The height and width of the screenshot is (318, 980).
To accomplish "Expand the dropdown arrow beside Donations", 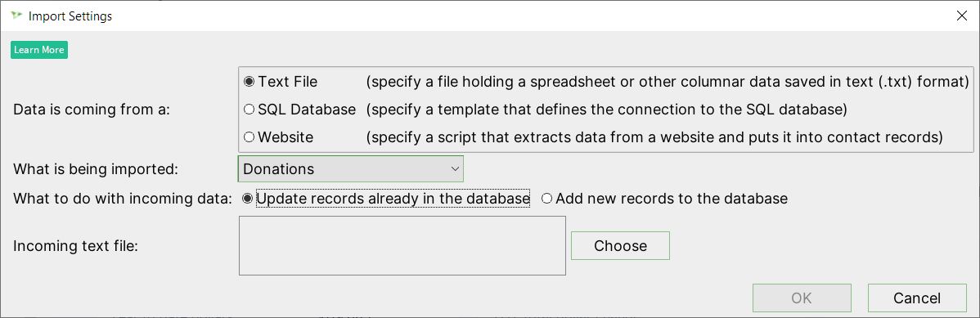I will pyautogui.click(x=454, y=168).
